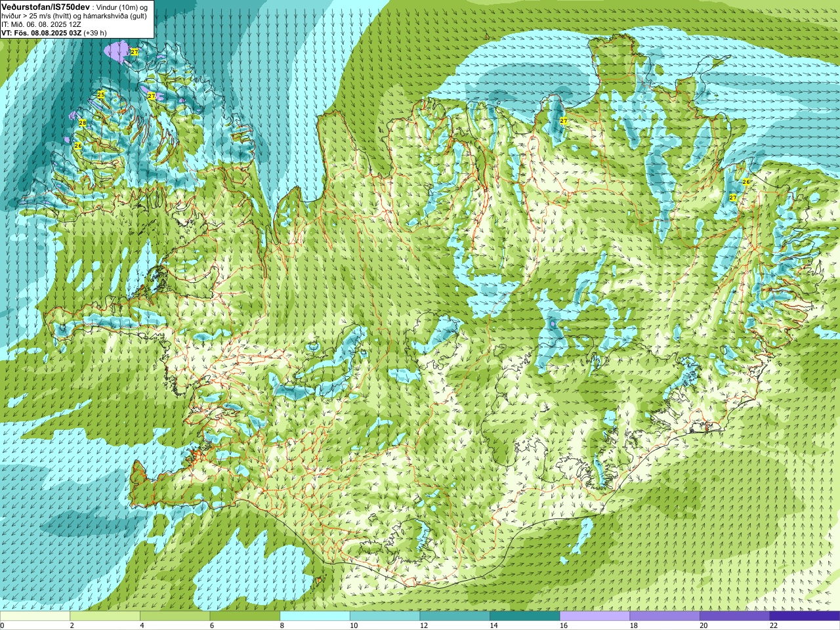Select the 8–10 m/s light cyan legend swatch
Image resolution: width=840 pixels, height=630 pixels.
315,616
